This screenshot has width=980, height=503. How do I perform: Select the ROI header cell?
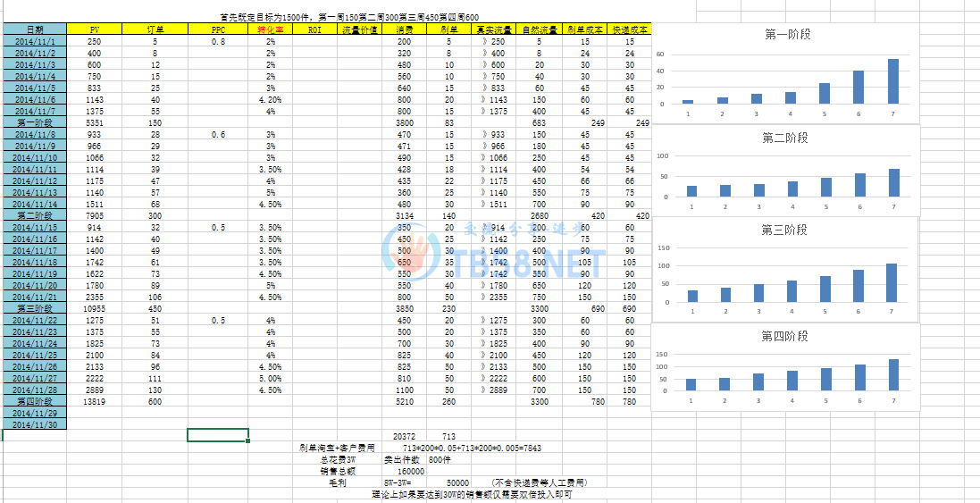tap(314, 29)
